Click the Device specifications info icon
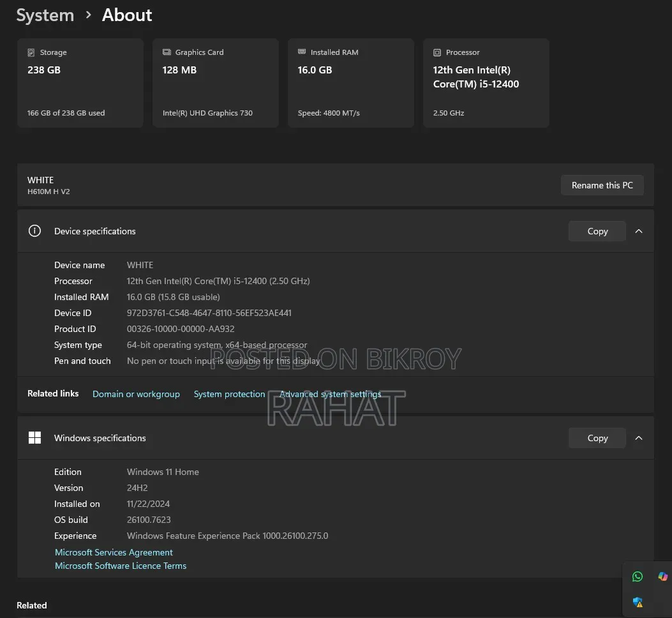 (x=34, y=230)
